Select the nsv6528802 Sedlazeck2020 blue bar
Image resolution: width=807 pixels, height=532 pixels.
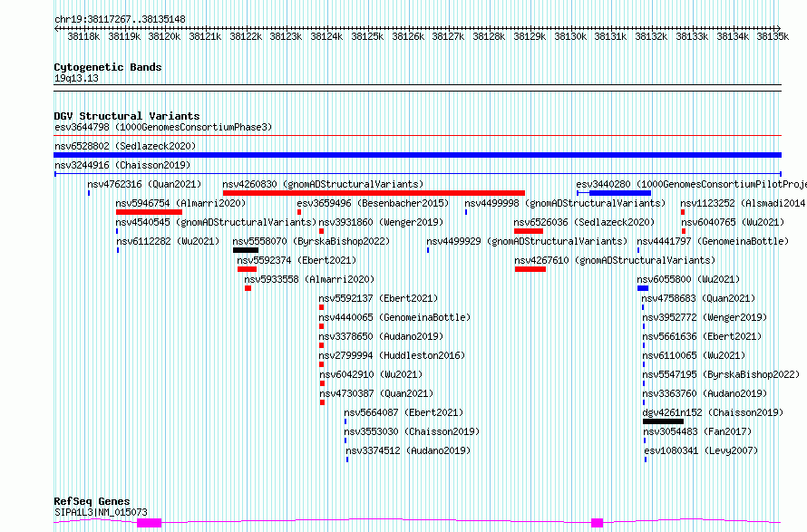click(x=417, y=155)
